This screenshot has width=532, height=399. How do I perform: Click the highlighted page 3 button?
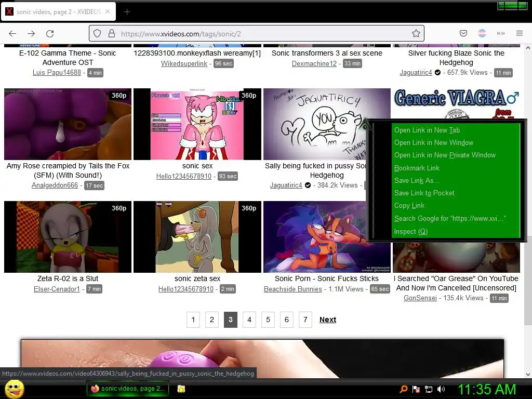[x=230, y=320]
